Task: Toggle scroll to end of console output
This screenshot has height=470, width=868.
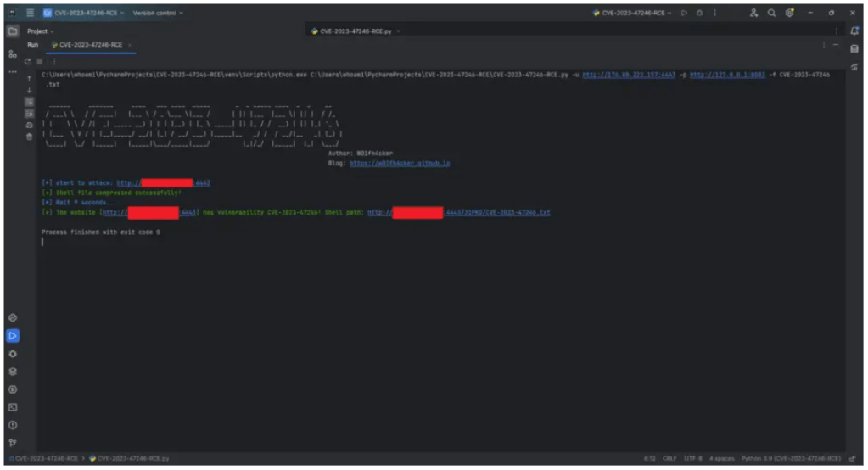Action: click(x=29, y=113)
